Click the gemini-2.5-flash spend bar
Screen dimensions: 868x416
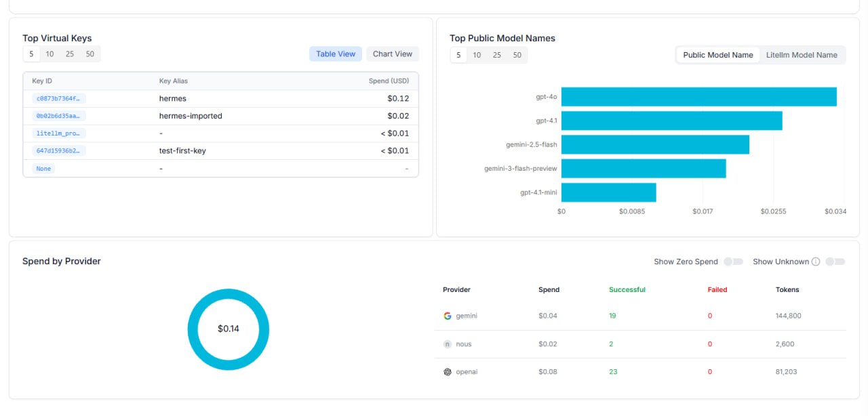(x=655, y=144)
